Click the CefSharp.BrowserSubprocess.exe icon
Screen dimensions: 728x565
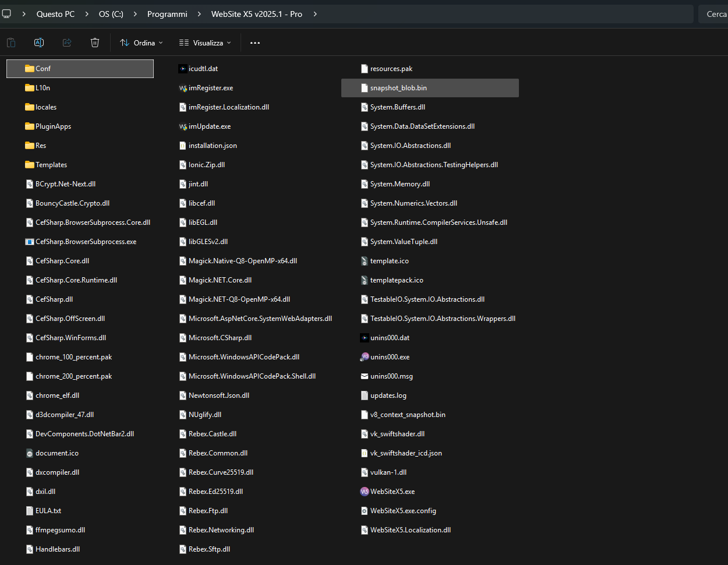(30, 242)
